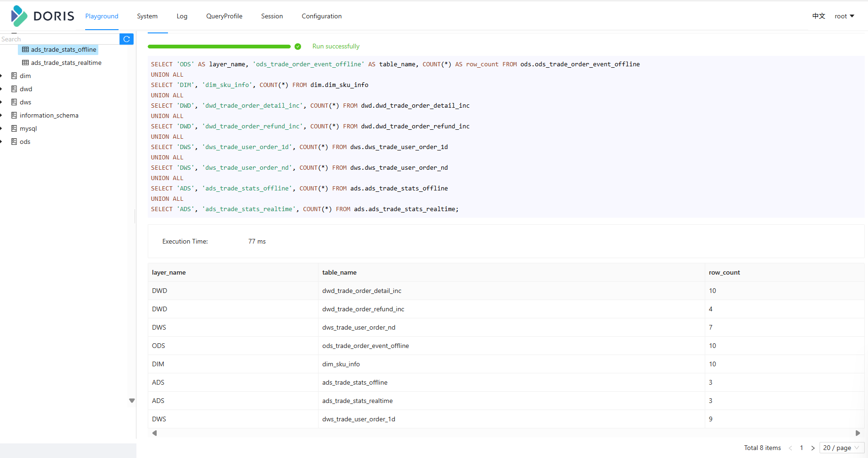Viewport: 868px width, 458px height.
Task: Click the Doris logo
Action: [42, 16]
